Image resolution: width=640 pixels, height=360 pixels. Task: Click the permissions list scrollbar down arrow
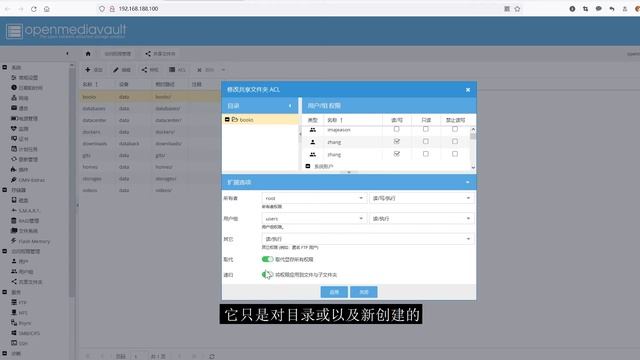tap(473, 167)
